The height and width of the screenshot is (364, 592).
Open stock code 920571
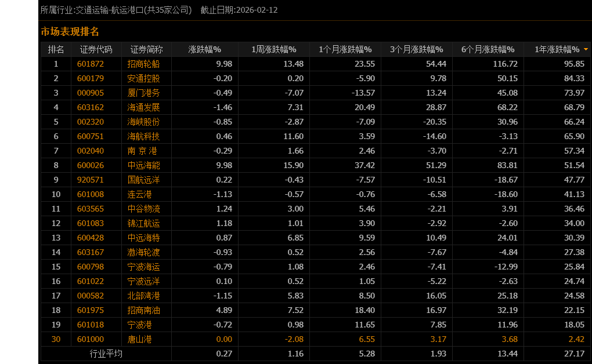90,180
